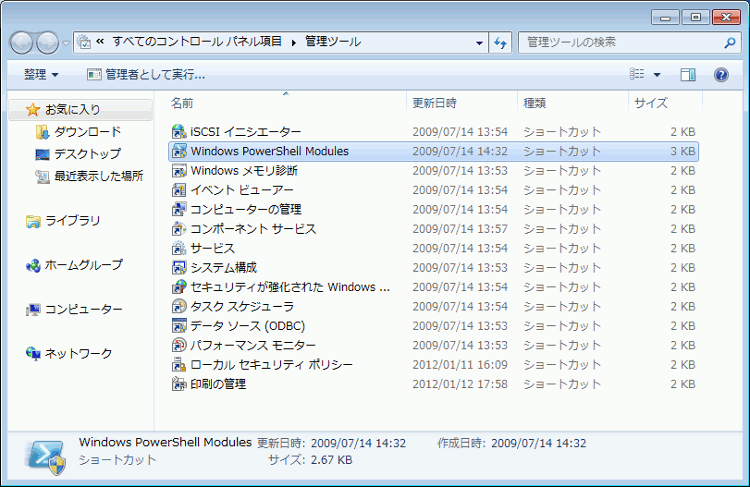This screenshot has width=750, height=487.
Task: Click the refresh button beside address bar
Action: (501, 42)
